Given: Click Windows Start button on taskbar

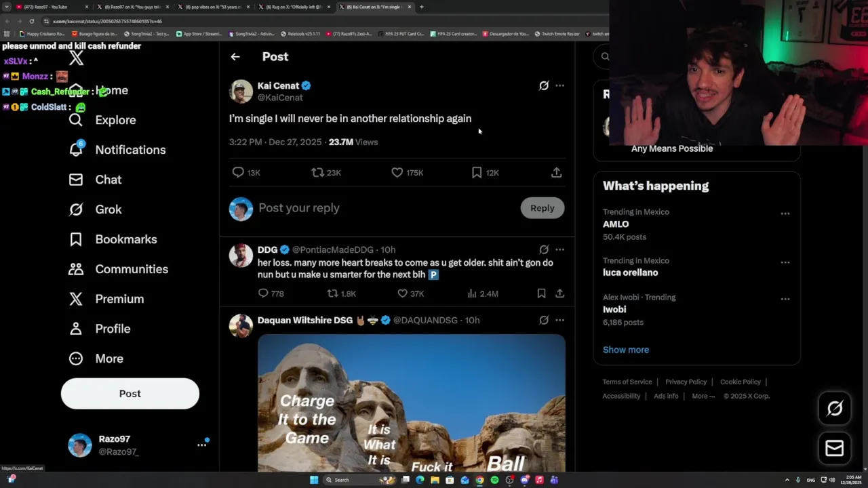Looking at the screenshot, I should point(314,480).
